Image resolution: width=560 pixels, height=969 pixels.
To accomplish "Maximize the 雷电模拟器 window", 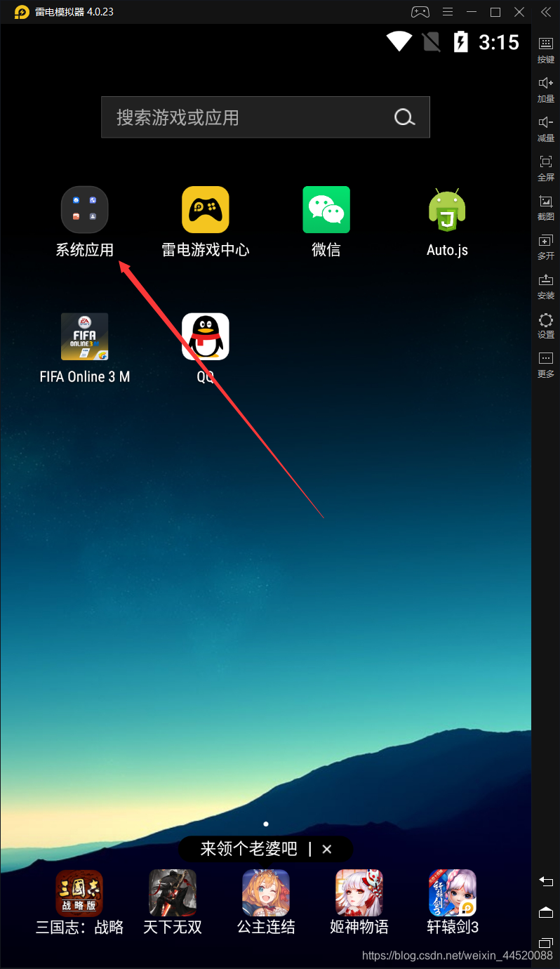I will tap(495, 12).
